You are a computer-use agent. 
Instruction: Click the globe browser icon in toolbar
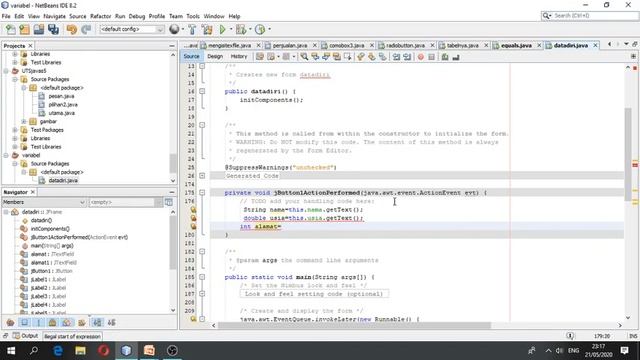174,29
